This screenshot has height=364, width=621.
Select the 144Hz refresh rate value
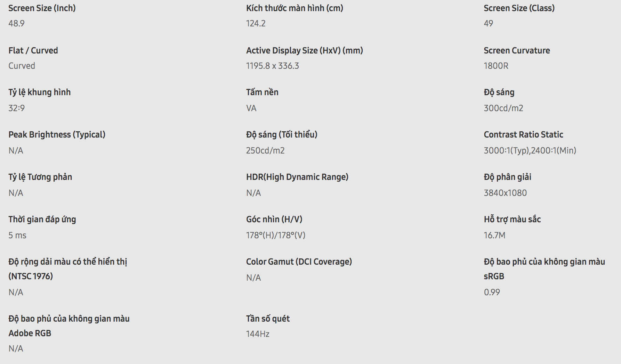pos(258,334)
